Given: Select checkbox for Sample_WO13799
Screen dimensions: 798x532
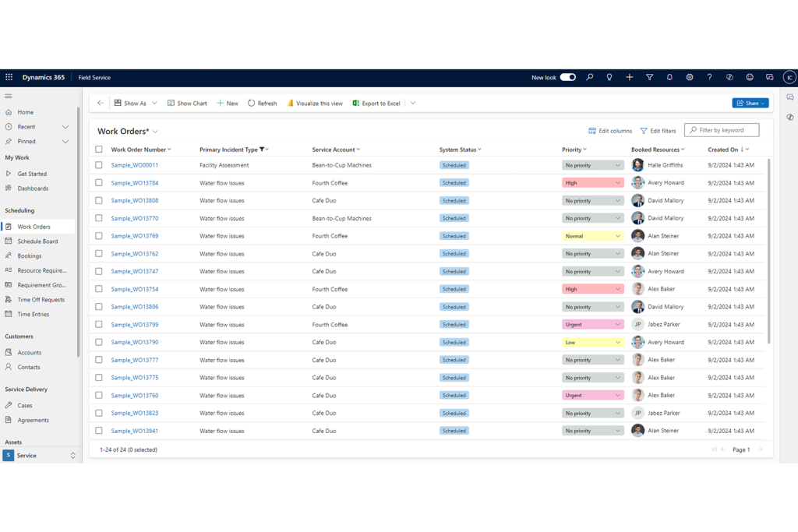Looking at the screenshot, I should [x=99, y=325].
